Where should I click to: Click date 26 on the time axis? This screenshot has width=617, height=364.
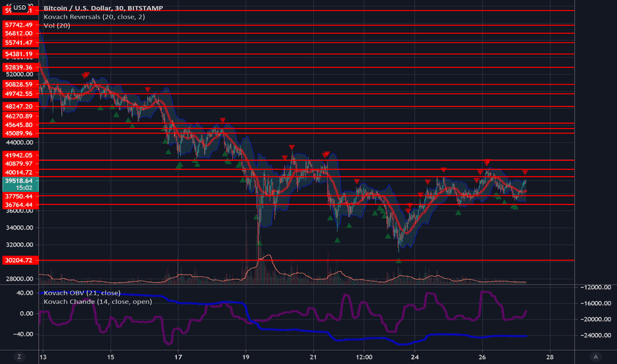coord(483,357)
